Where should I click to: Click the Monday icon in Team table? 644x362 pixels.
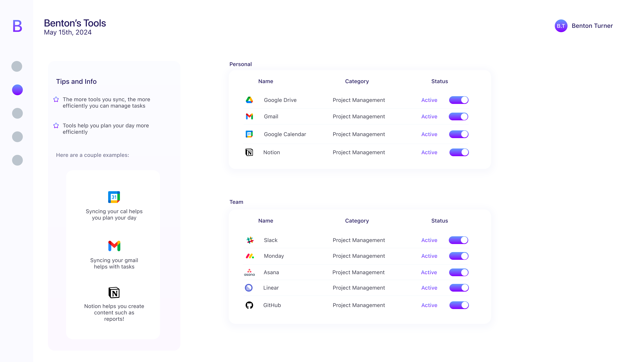250,256
